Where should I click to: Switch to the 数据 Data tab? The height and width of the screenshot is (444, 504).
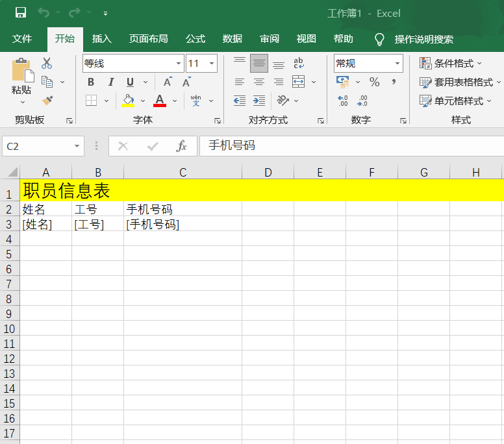tap(233, 39)
